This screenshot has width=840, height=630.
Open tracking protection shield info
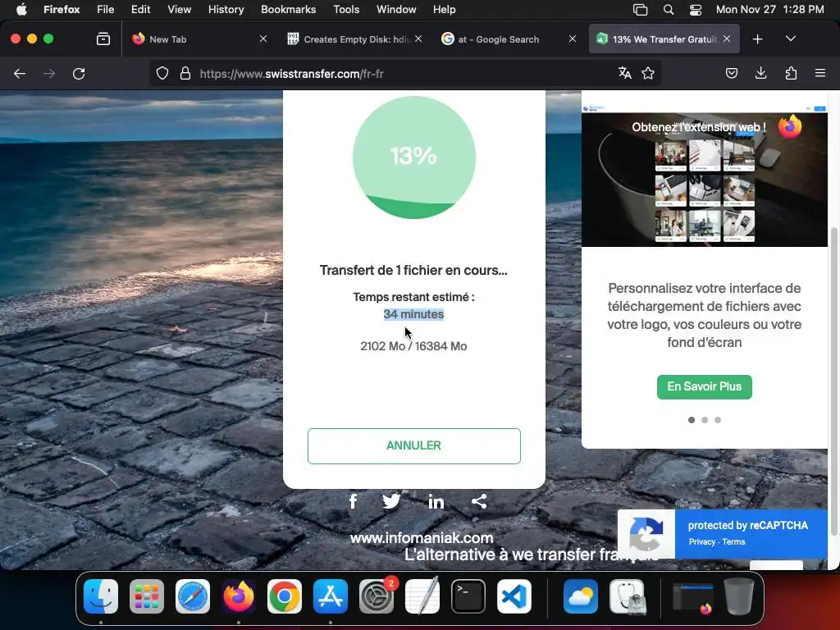(x=162, y=73)
